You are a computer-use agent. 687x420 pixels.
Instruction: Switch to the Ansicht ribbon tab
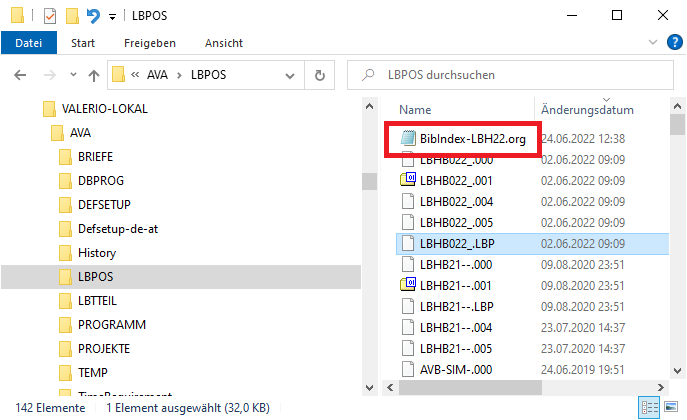click(223, 43)
